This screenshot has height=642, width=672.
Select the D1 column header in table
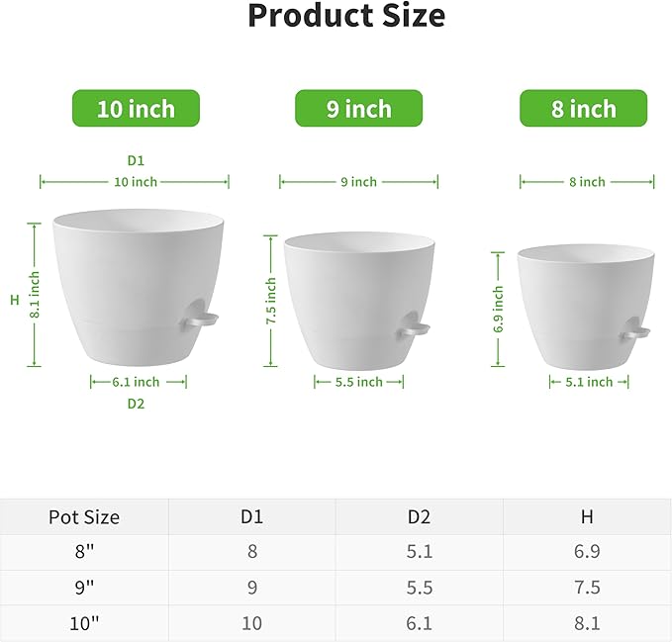click(251, 516)
